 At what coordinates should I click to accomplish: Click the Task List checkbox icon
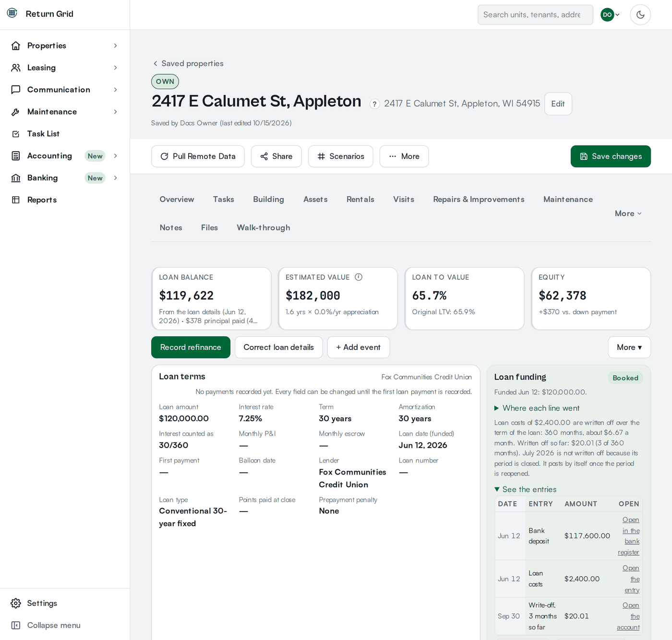coord(16,134)
